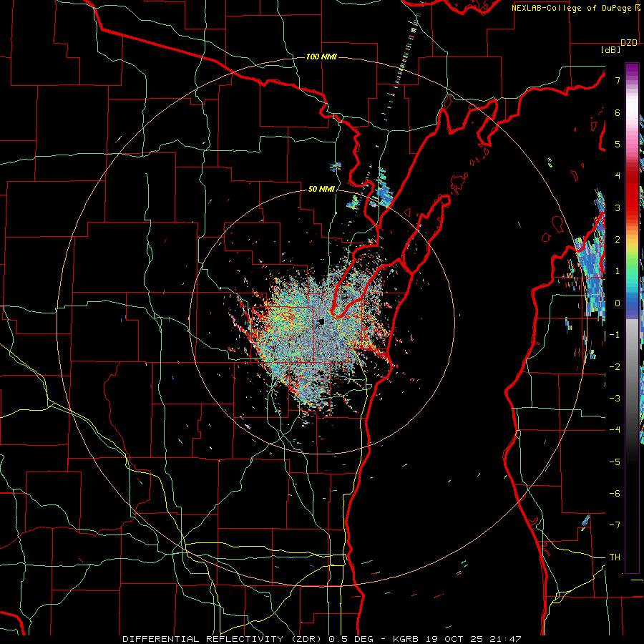Click the 100 NMI range ring label
644x644 pixels.
click(x=321, y=57)
